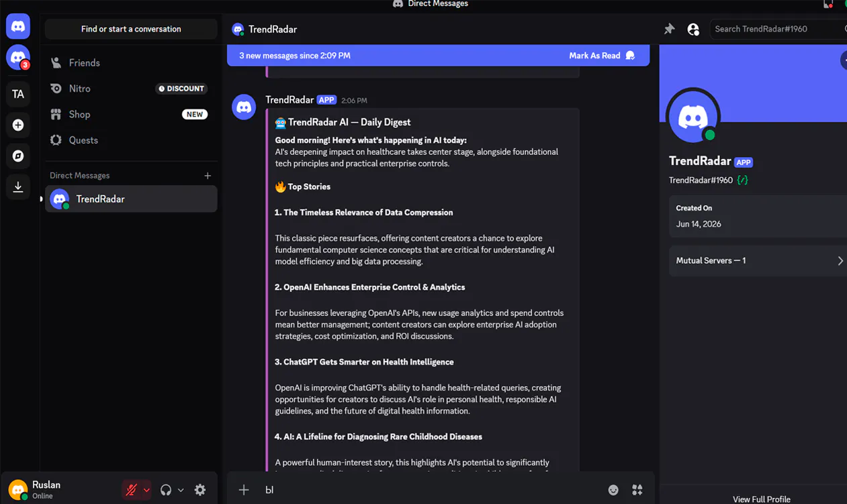This screenshot has width=847, height=504.
Task: Open the Nitro page
Action: point(131,89)
